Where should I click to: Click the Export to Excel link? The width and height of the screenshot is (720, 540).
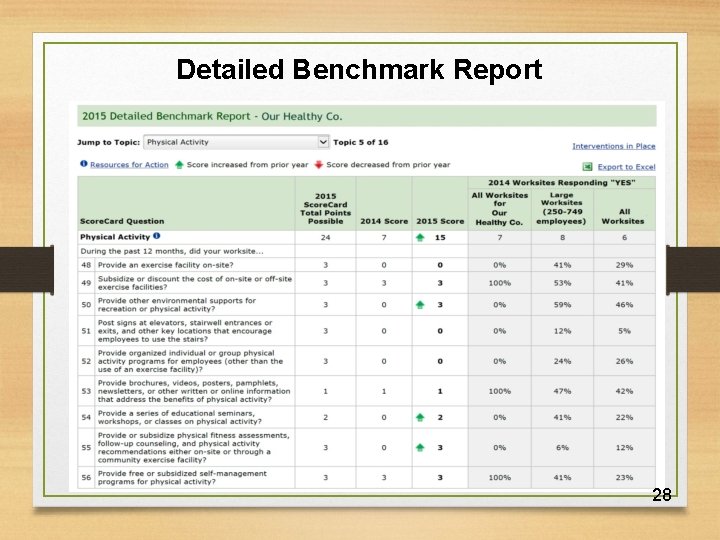point(626,167)
